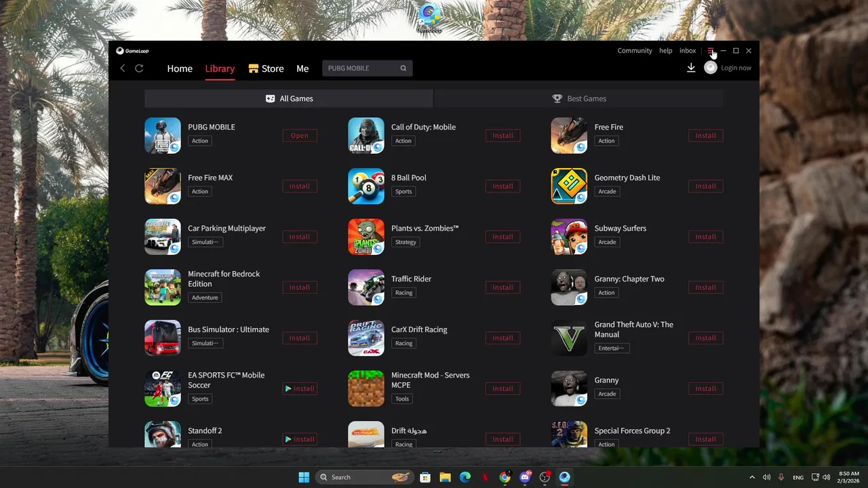Show hidden system tray icons

pos(751,477)
